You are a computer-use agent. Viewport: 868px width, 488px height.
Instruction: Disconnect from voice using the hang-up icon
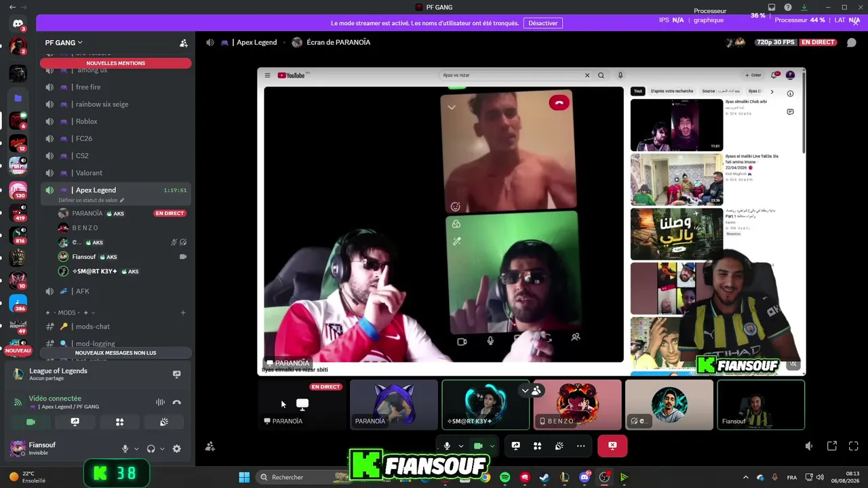[x=177, y=403]
